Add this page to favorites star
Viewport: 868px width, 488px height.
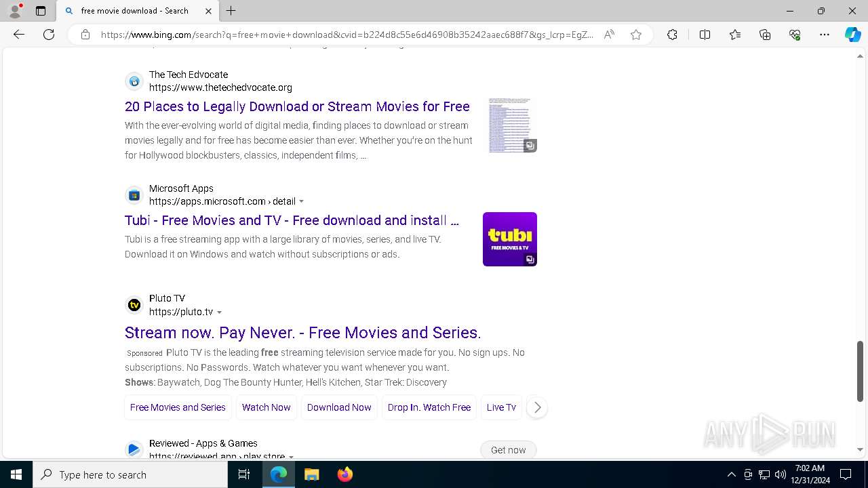(636, 35)
